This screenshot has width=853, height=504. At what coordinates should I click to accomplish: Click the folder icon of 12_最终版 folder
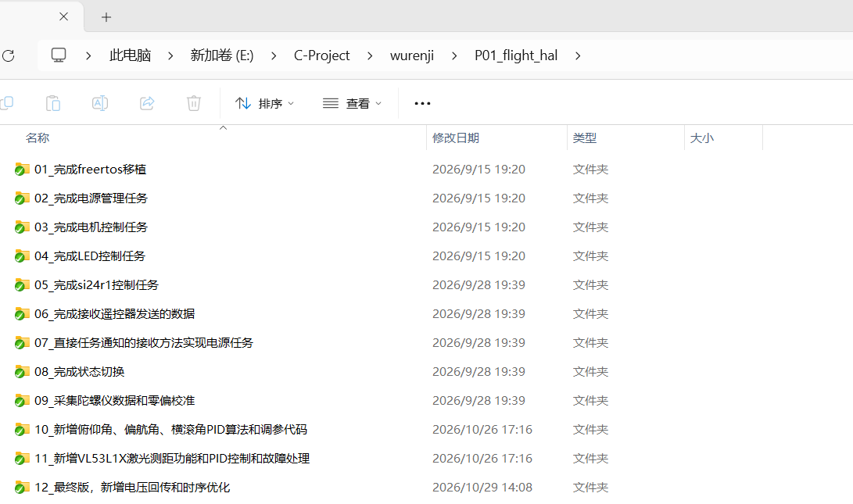point(22,487)
